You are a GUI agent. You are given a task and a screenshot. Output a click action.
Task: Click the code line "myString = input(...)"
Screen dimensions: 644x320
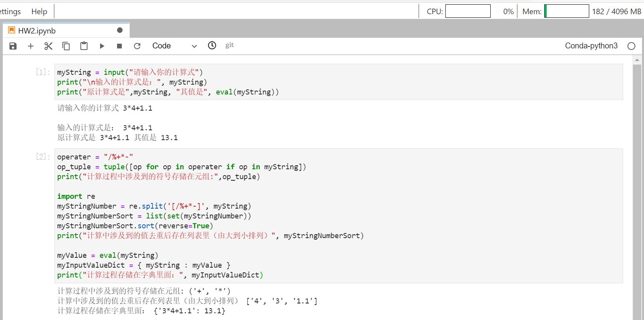tap(130, 72)
